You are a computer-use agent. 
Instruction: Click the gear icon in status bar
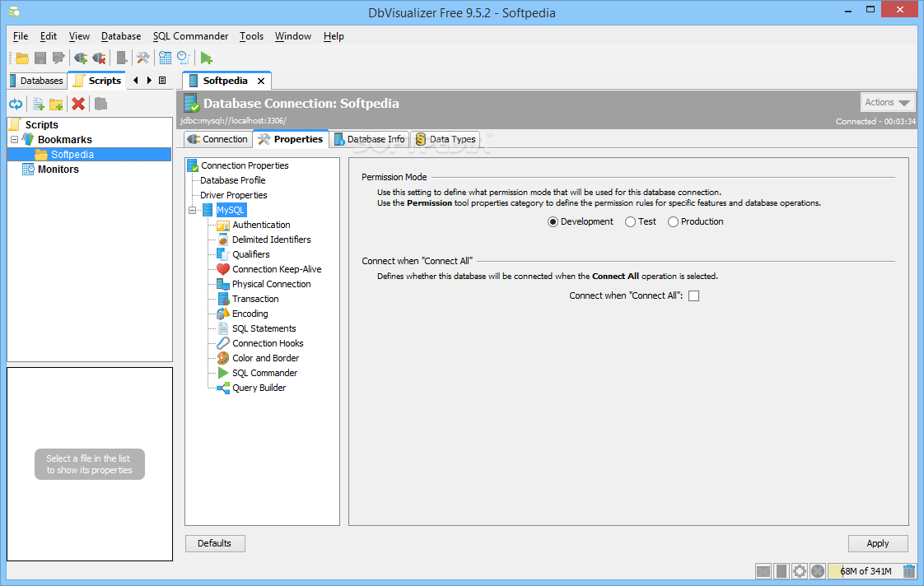800,570
